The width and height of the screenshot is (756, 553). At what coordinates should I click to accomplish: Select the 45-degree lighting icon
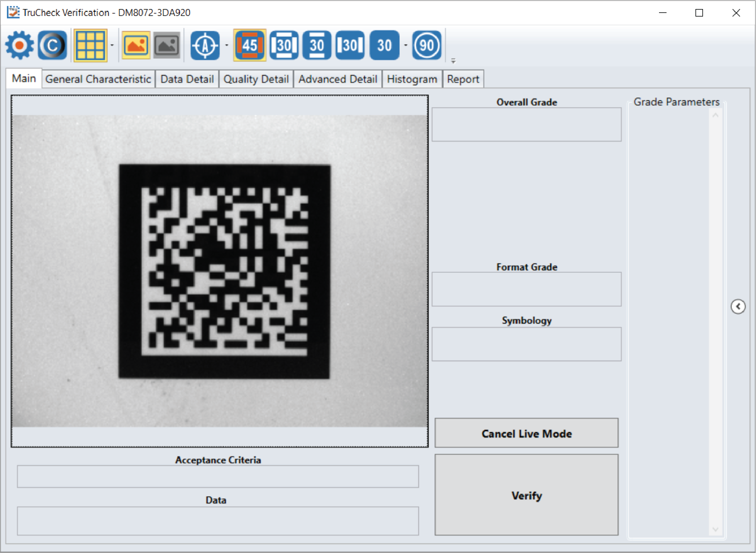point(250,45)
